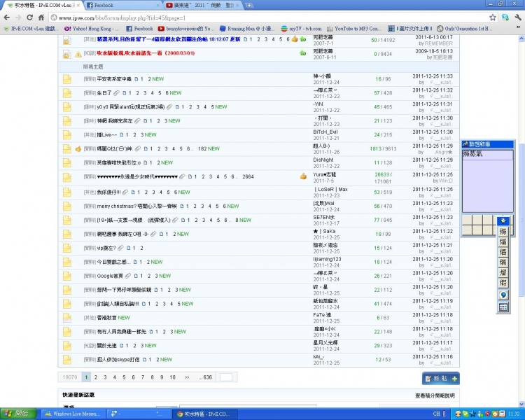Click the page number input box
Viewport: 525px width, 420px height.
click(225, 377)
